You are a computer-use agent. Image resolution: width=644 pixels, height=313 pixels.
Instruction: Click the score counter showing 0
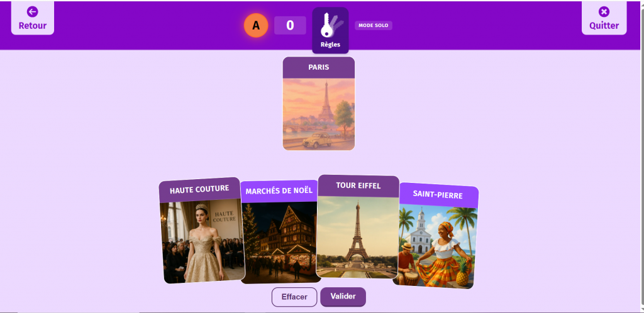[290, 25]
